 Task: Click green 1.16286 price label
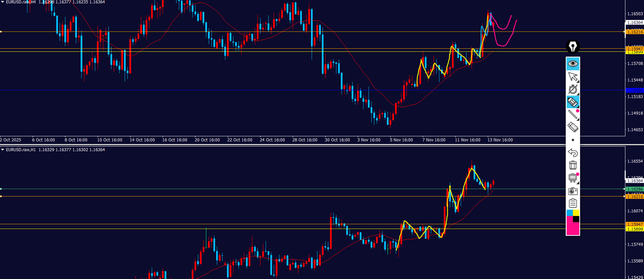tap(635, 189)
